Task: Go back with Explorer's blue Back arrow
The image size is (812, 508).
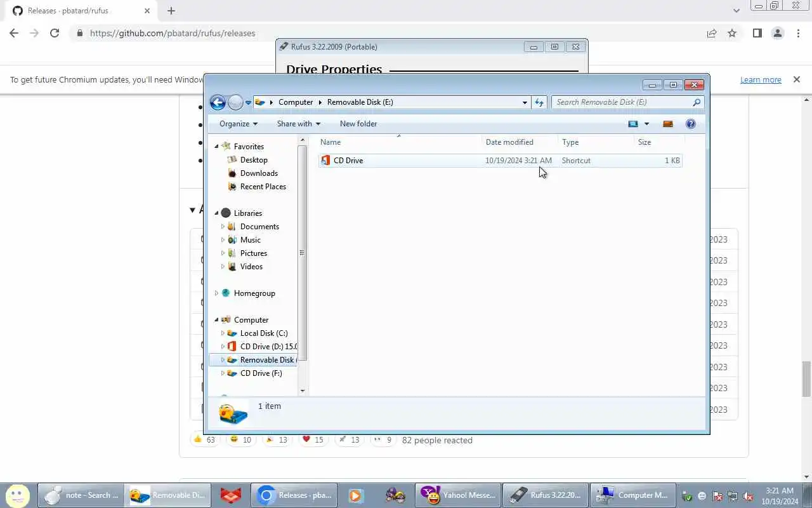Action: tap(218, 102)
